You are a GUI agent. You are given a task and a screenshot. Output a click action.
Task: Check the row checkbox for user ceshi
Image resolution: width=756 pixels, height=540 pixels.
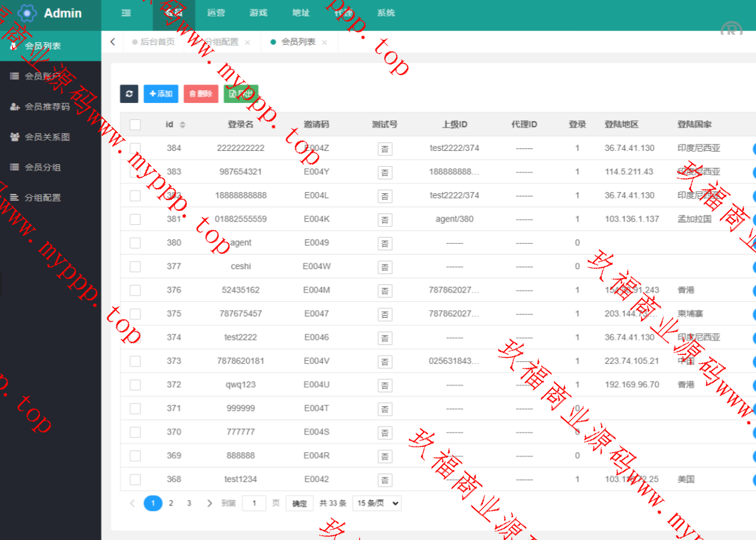point(135,267)
